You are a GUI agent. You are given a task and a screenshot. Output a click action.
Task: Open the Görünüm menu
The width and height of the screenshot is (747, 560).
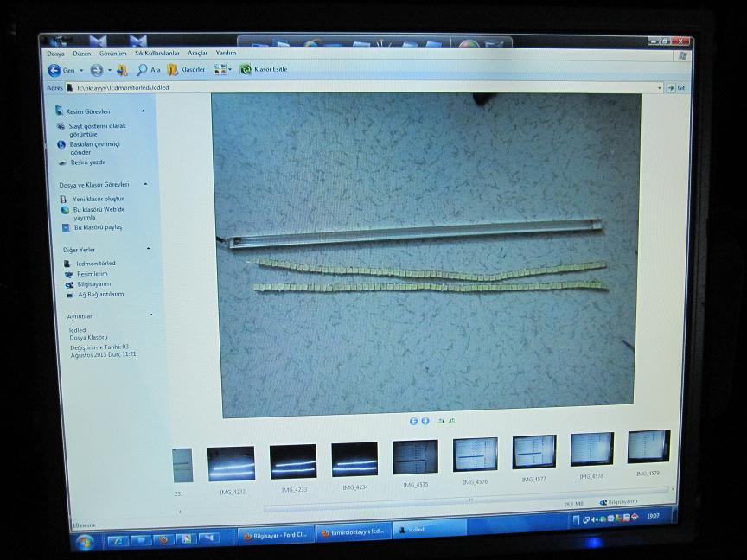(x=113, y=54)
